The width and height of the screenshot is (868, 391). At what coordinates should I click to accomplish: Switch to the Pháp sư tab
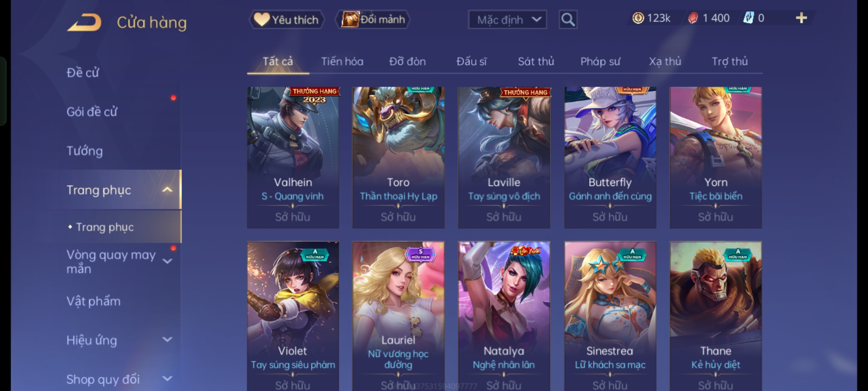(x=600, y=62)
